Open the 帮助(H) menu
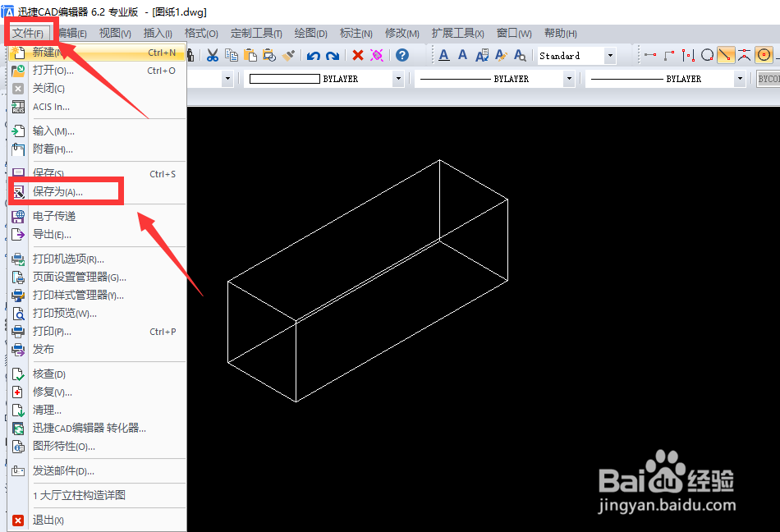 coord(561,34)
